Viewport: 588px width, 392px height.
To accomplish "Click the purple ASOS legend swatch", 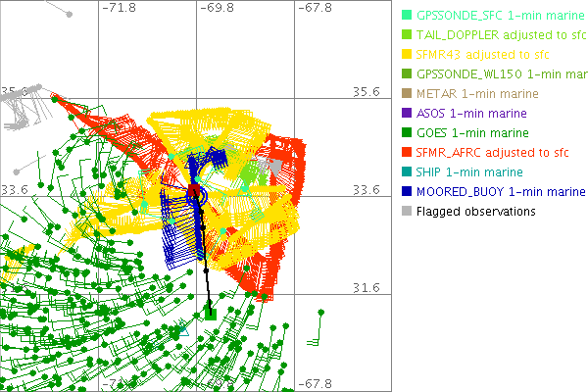I will (407, 114).
